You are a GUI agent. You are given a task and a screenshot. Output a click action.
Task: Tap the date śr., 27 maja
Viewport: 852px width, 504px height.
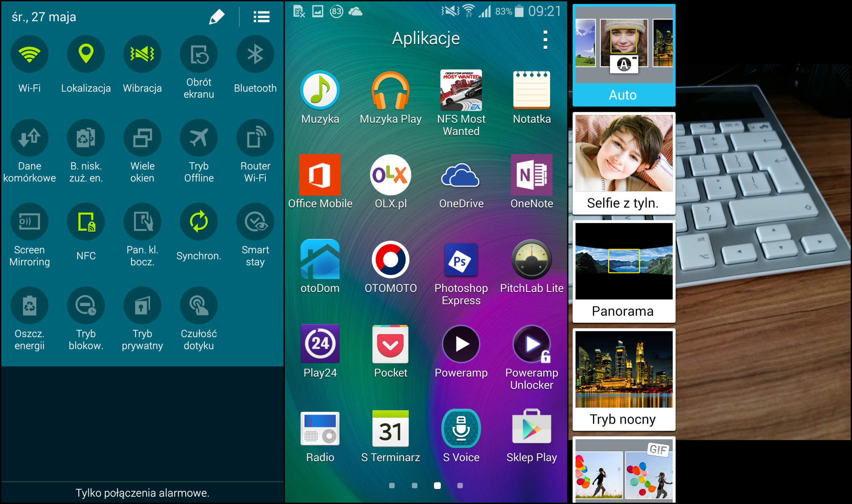click(x=44, y=17)
